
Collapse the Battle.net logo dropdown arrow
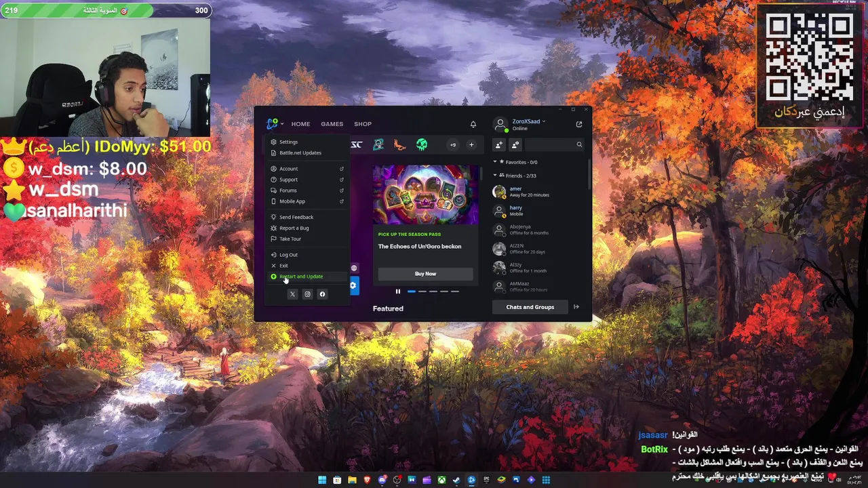[x=282, y=124]
